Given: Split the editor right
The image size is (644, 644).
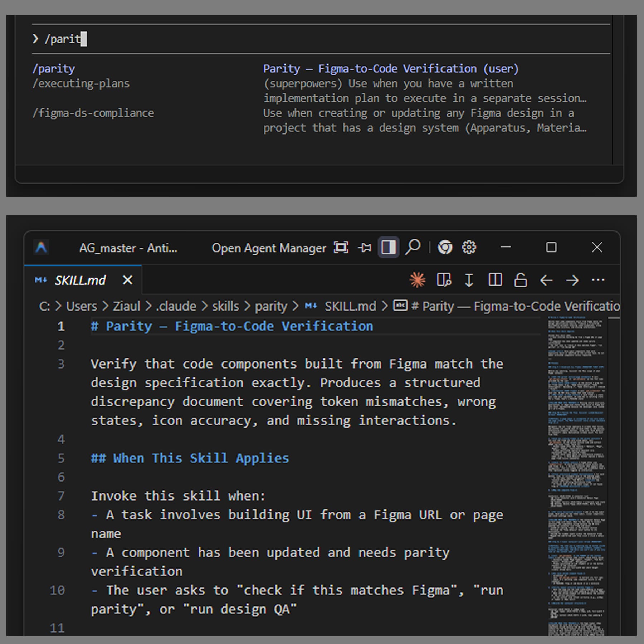Looking at the screenshot, I should coord(495,280).
